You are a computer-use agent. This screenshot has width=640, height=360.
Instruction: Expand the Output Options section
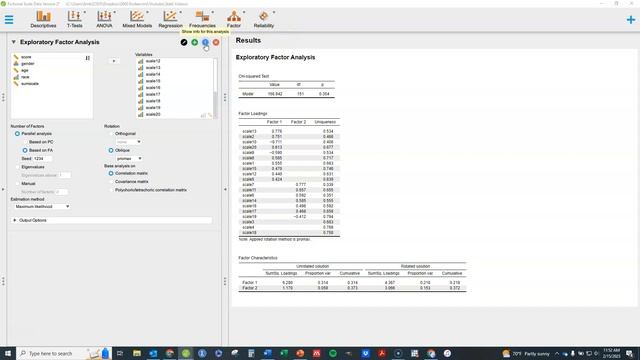(111, 220)
